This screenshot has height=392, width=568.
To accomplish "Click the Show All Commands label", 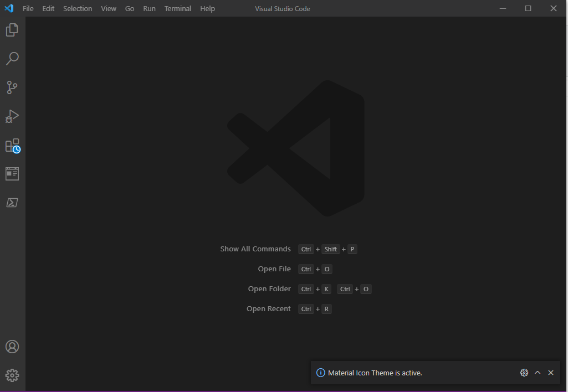I will (255, 249).
